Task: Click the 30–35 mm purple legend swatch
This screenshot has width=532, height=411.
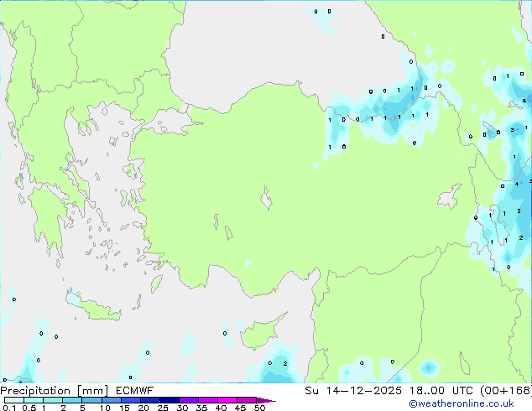Action: click(x=188, y=400)
